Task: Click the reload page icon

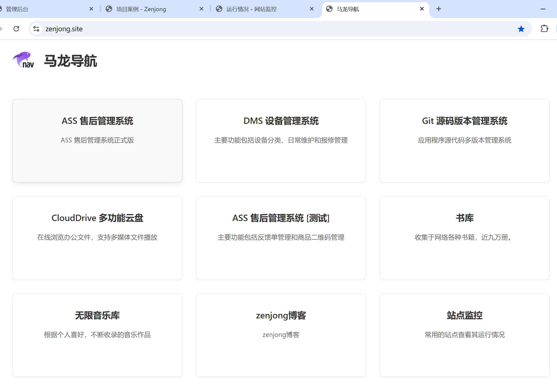Action: [16, 29]
